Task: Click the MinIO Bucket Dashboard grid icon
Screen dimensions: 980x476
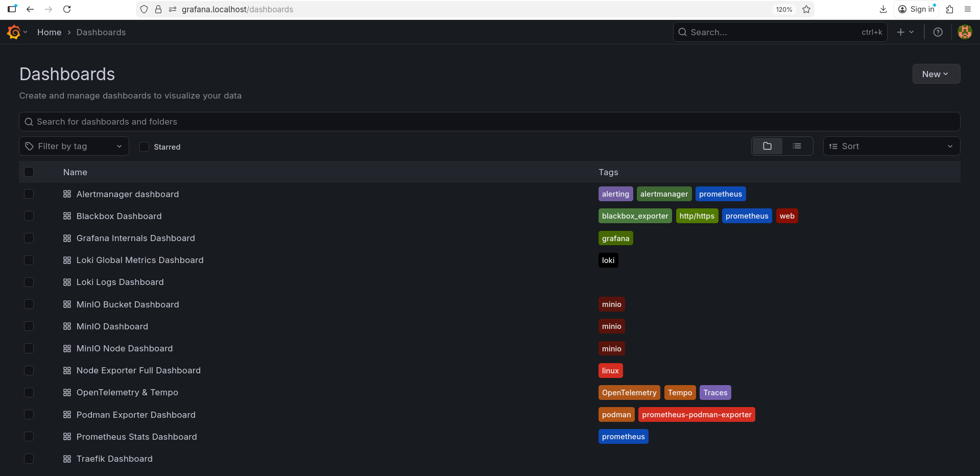Action: coord(67,304)
